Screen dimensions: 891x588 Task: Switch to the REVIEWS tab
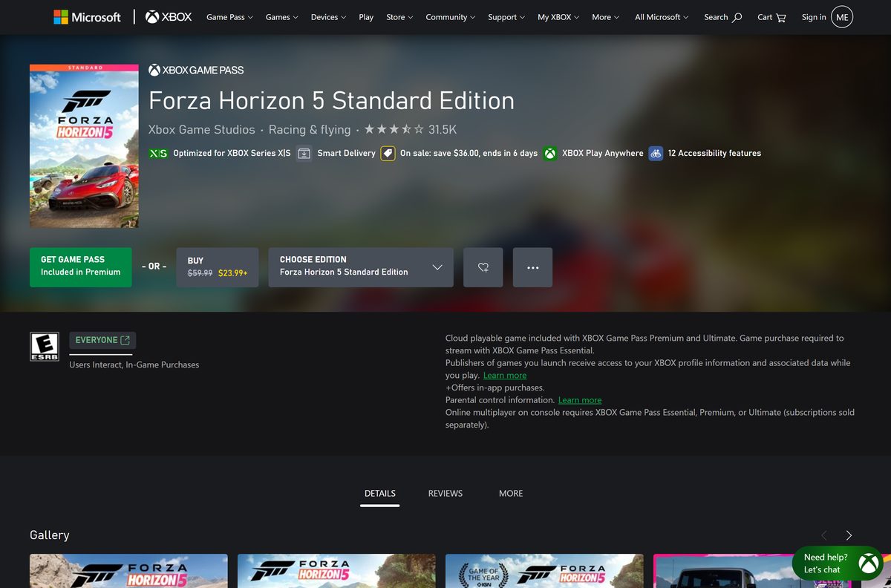click(446, 494)
